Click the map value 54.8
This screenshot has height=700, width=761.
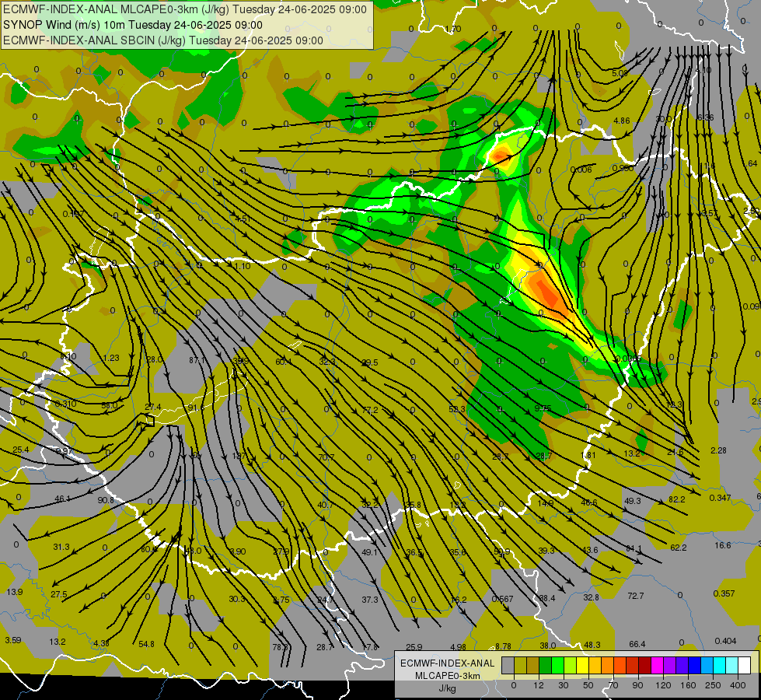(x=146, y=644)
